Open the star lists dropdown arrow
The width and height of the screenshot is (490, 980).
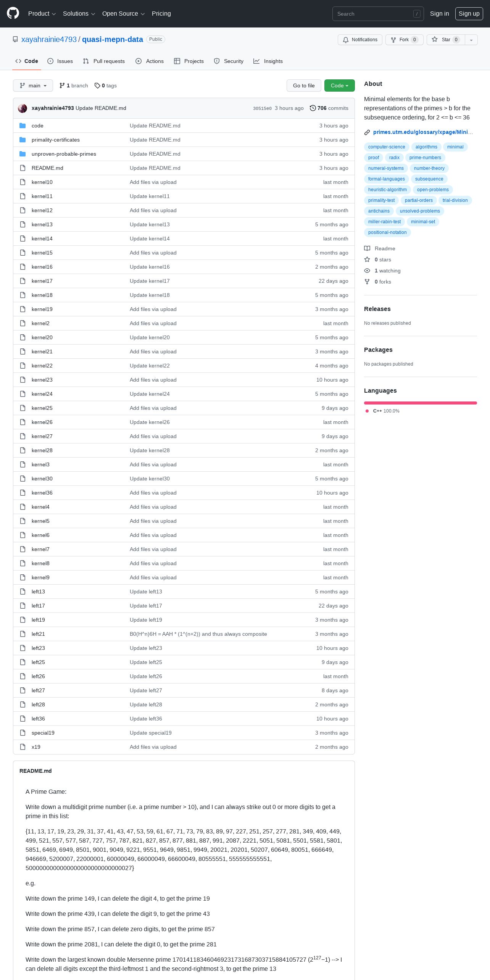471,40
